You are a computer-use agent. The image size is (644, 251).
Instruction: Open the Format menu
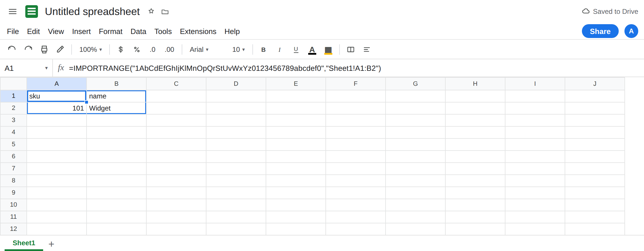click(111, 31)
